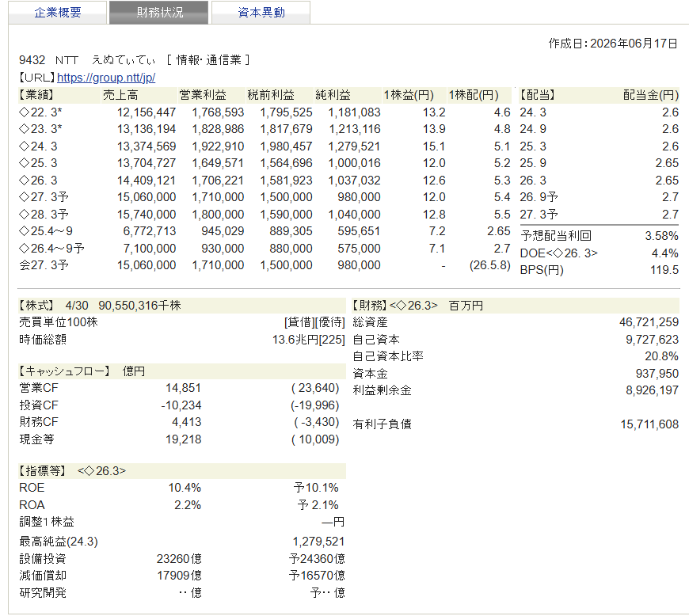This screenshot has width=689, height=616.
Task: Click the 予想配当利回 label
Action: tap(556, 236)
